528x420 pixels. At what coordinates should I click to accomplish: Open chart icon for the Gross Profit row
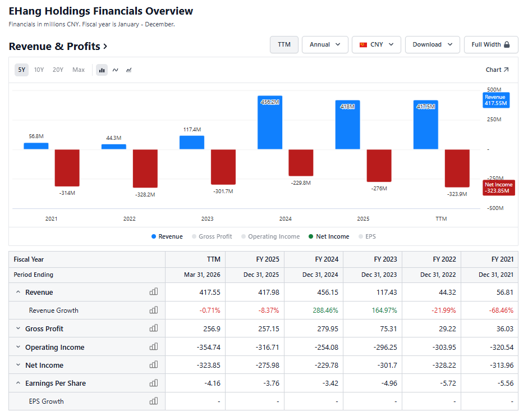(x=154, y=328)
